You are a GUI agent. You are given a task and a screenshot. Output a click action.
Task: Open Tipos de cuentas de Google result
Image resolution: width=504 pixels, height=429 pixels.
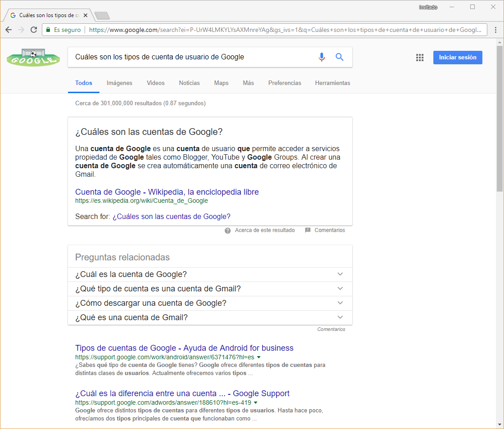coord(184,348)
